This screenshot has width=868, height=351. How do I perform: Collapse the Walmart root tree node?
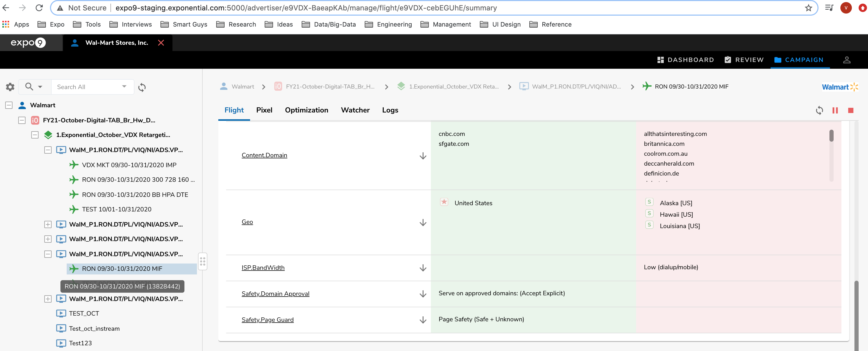tap(9, 105)
